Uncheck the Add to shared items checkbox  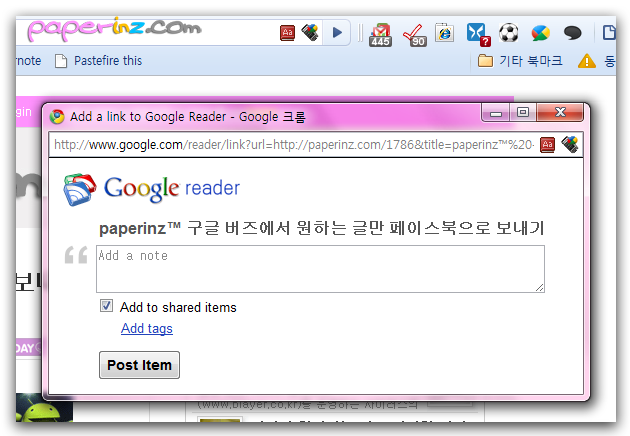tap(106, 306)
